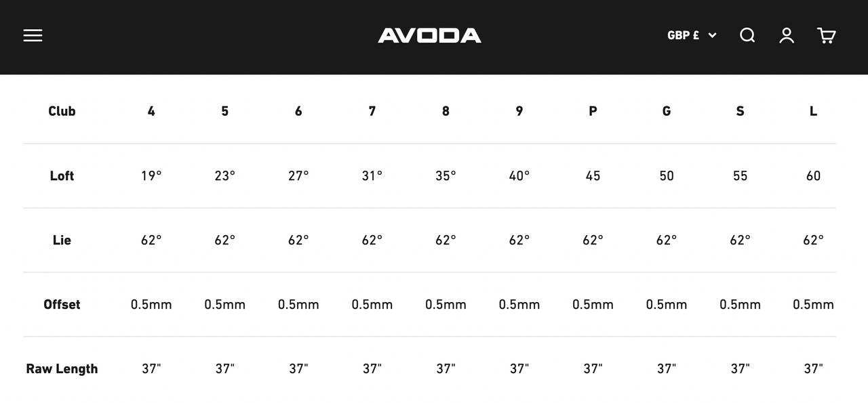Click the hamburger navigation menu icon
The width and height of the screenshot is (868, 403).
click(33, 35)
